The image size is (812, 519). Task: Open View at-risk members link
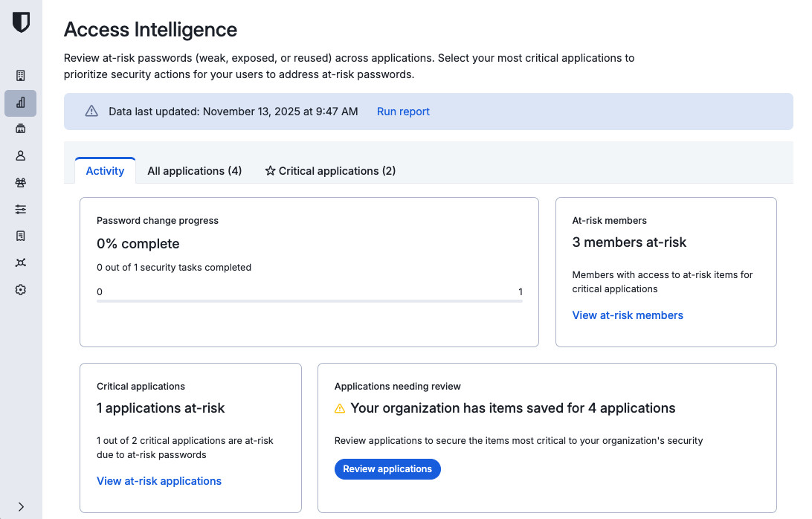pos(627,315)
